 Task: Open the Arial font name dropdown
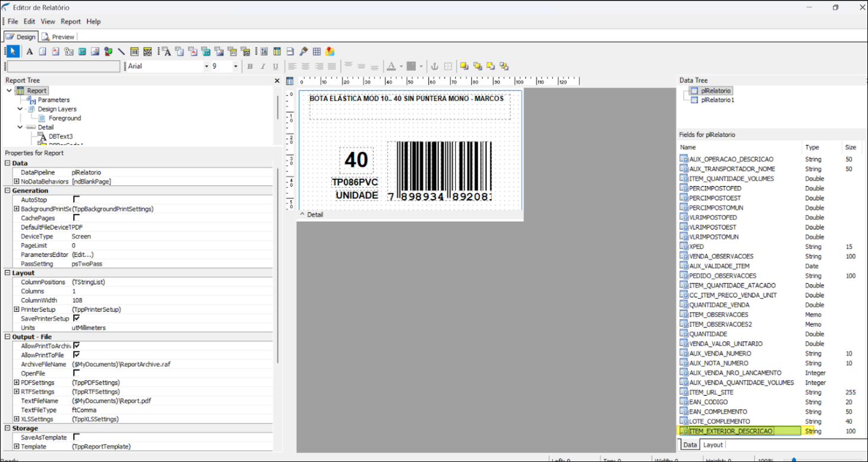206,66
